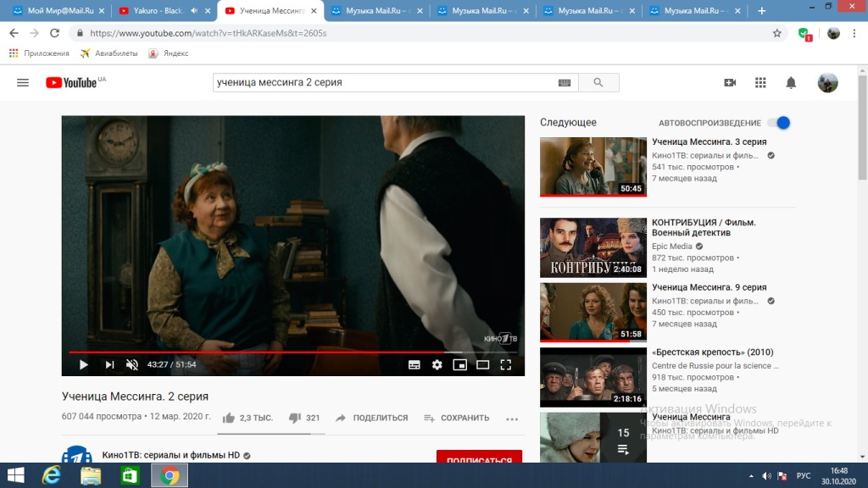Open the Chrome profile avatar
The height and width of the screenshot is (488, 868).
[x=833, y=33]
